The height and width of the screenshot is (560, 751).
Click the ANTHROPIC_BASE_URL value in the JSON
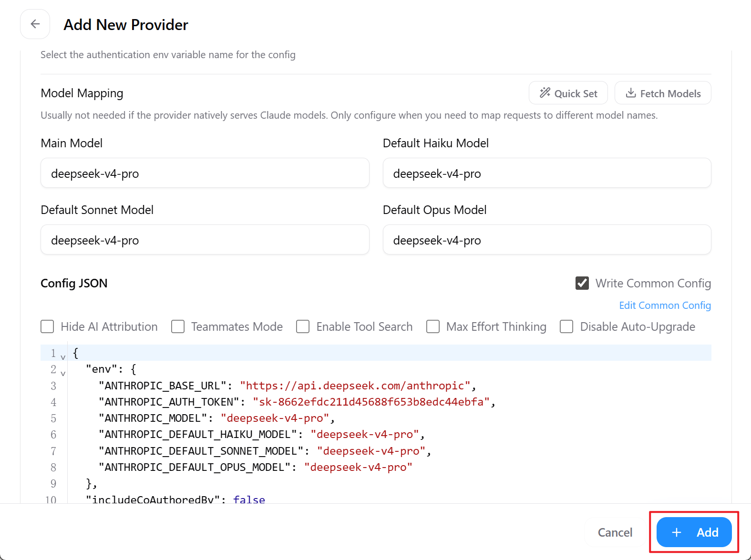tap(355, 386)
